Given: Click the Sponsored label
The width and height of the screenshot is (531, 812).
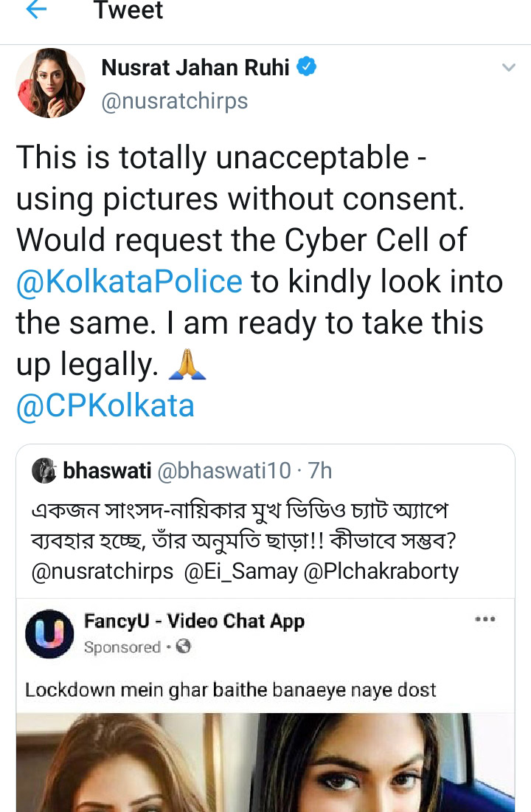Looking at the screenshot, I should [122, 647].
